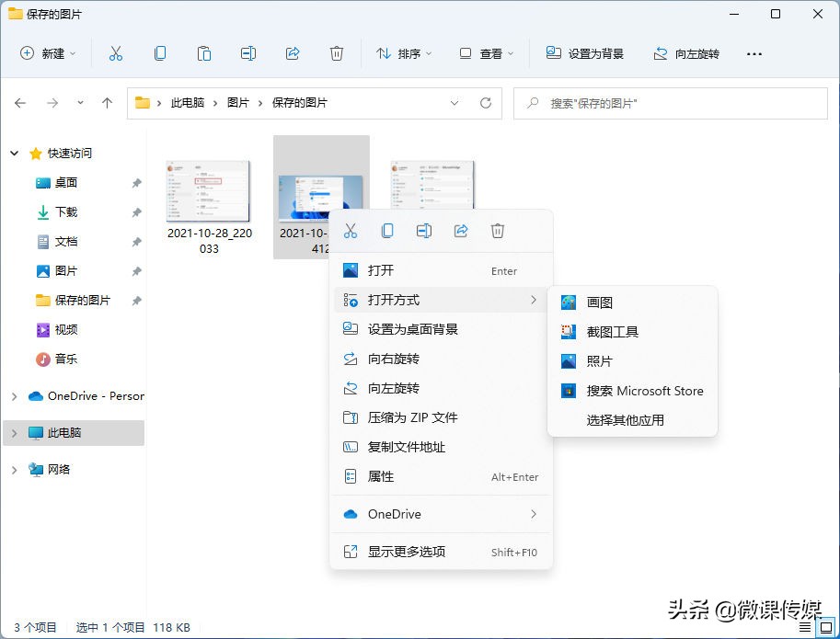Click the pin icon beside 下载

pos(136,212)
